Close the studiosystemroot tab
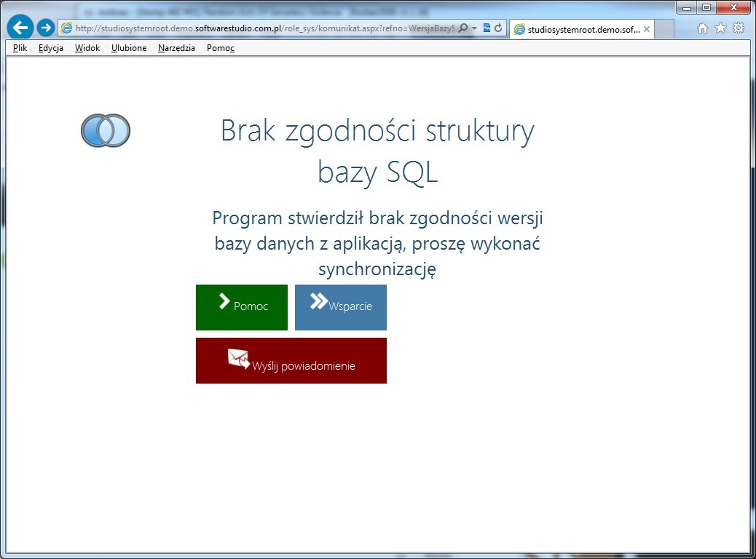Image resolution: width=756 pixels, height=559 pixels. (x=647, y=29)
